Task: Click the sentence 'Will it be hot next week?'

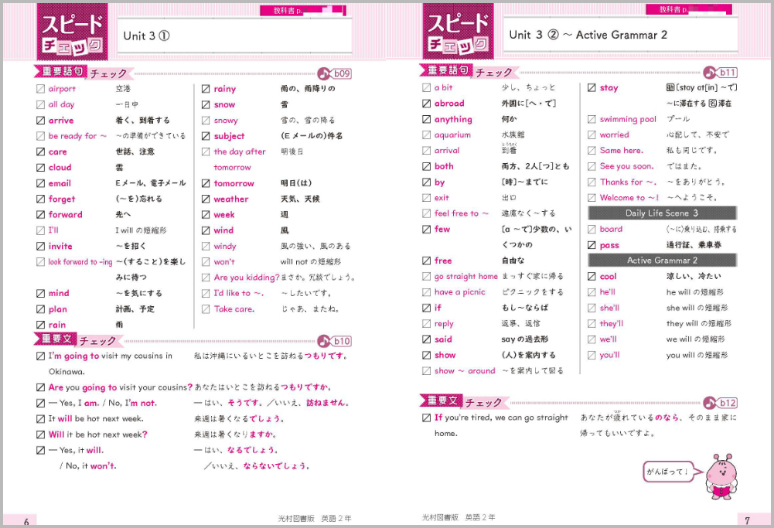Action: 98,435
